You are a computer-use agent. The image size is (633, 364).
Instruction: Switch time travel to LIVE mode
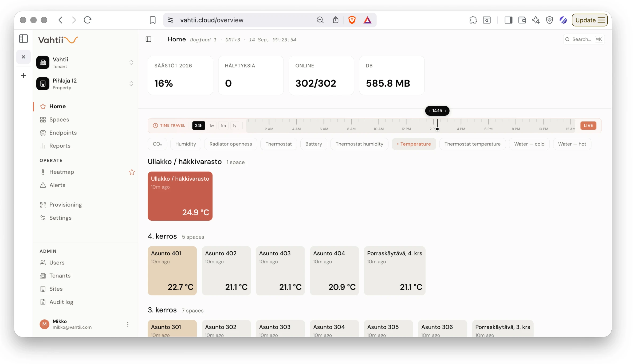pos(588,126)
